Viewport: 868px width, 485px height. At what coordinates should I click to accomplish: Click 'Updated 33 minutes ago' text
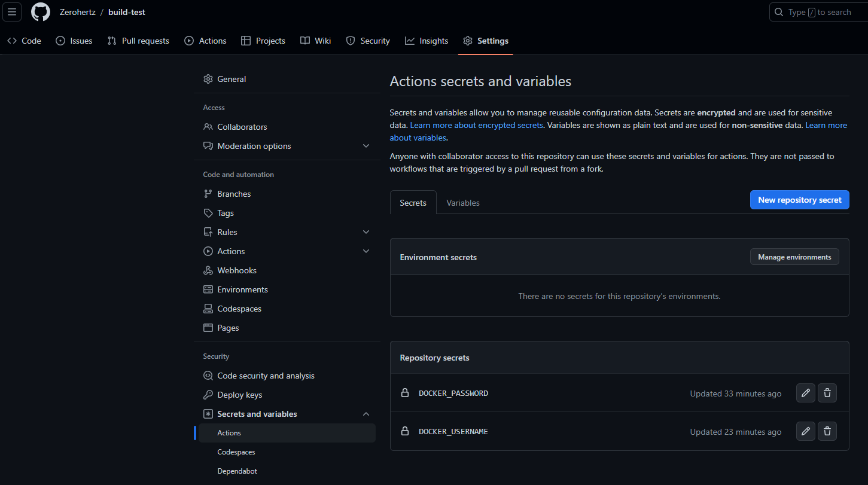pyautogui.click(x=736, y=394)
